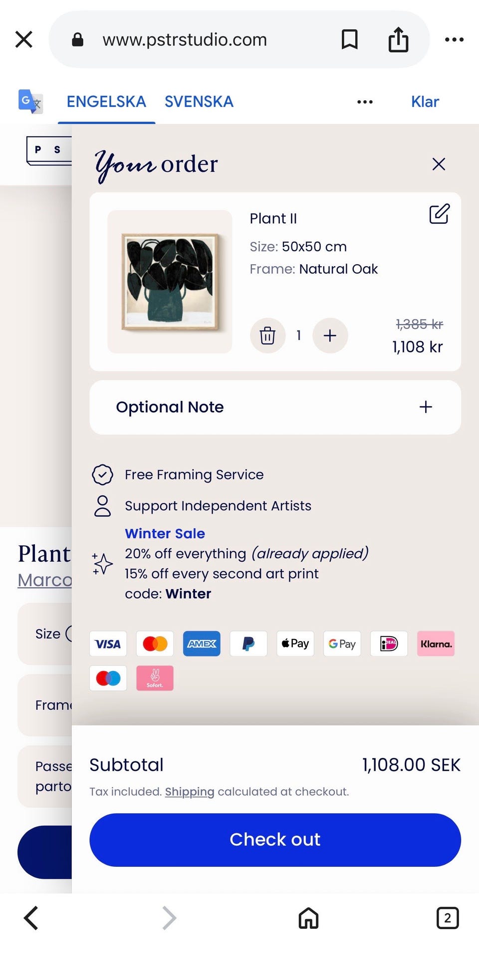Delete Plant II using trash icon
The image size is (479, 980).
coord(267,335)
